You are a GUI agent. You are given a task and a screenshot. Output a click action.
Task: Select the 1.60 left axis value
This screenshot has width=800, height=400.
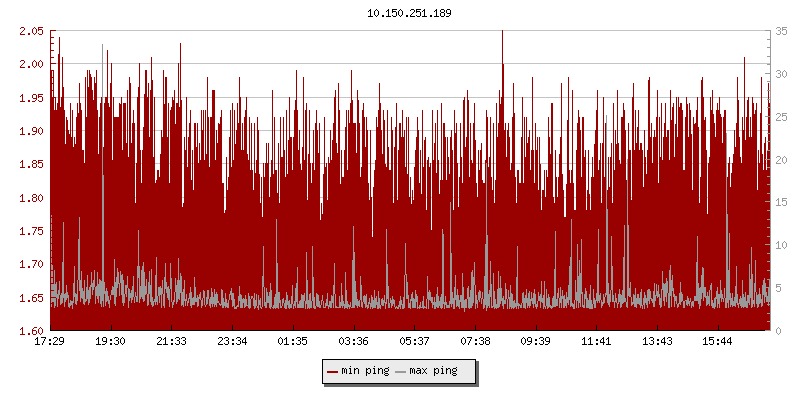32,331
